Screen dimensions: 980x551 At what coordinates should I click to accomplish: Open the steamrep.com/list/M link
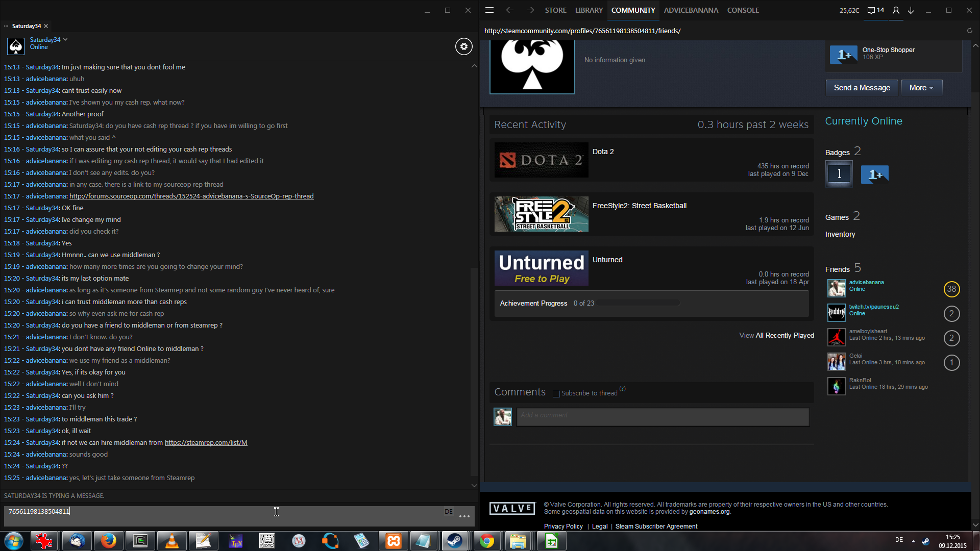click(206, 443)
